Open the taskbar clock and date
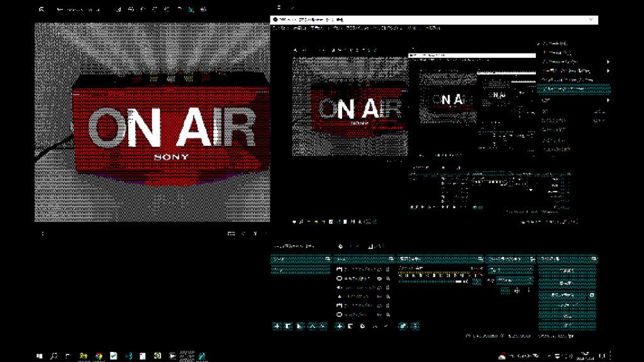Screen dimensions: 644x362 (586, 356)
